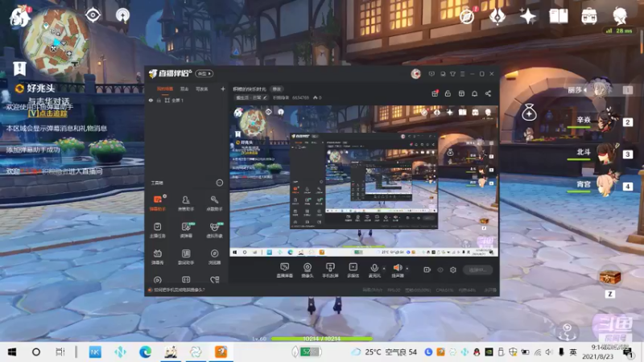The image size is (644, 362).
Task: Open the Paimon menu in the game HUD
Action: pos(19,17)
